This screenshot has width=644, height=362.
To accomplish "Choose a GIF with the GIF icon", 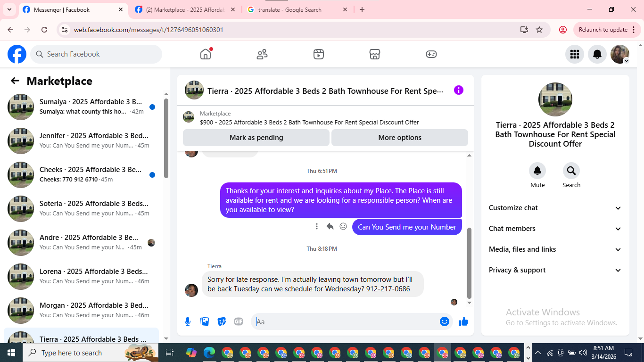I will 239,321.
